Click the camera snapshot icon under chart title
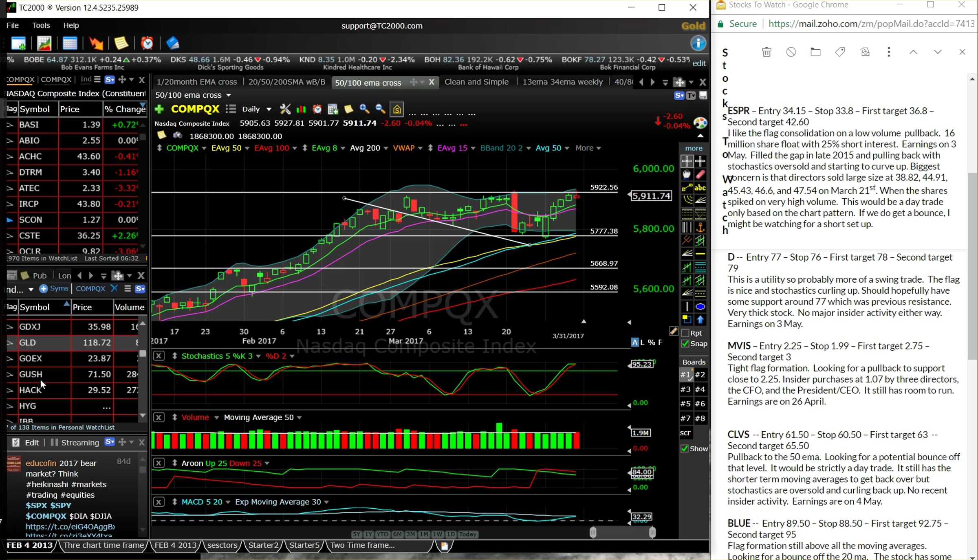978x560 pixels. (177, 136)
